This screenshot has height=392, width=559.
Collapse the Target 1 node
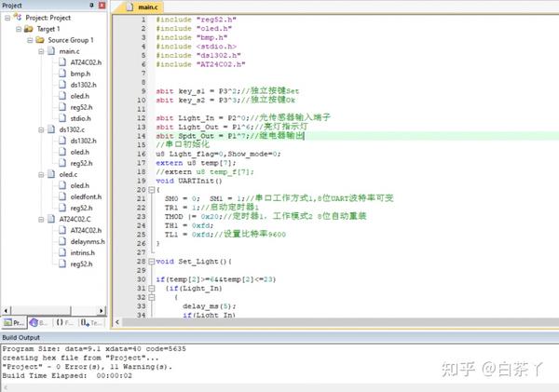point(19,29)
